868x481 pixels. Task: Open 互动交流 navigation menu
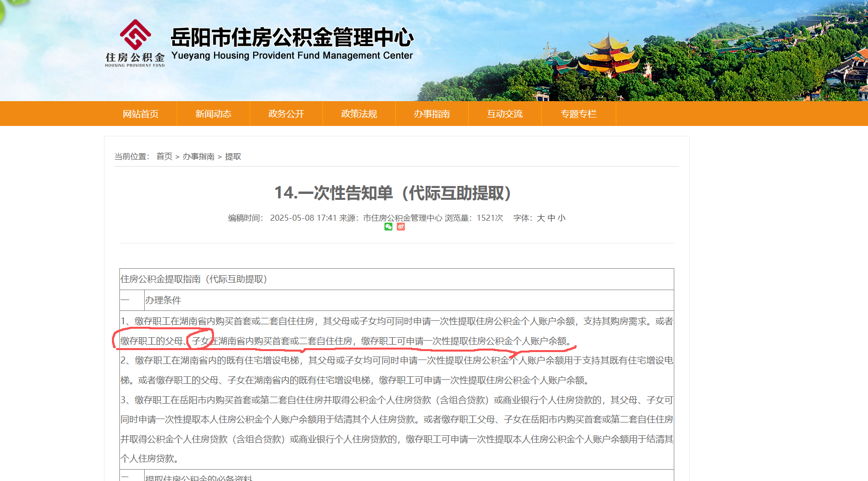pos(505,114)
